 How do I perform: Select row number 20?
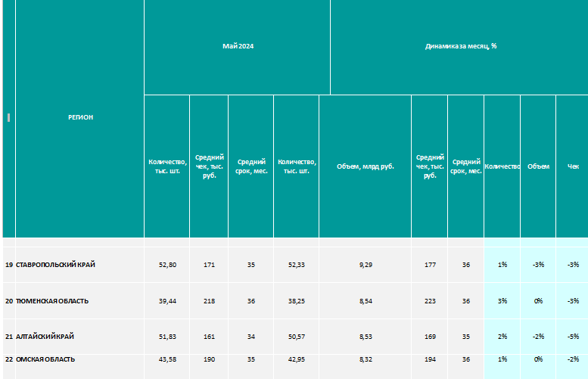point(9,301)
